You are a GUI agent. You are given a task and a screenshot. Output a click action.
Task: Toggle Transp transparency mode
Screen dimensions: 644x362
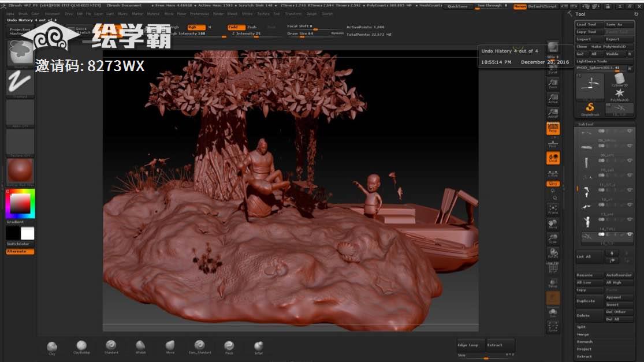click(553, 283)
